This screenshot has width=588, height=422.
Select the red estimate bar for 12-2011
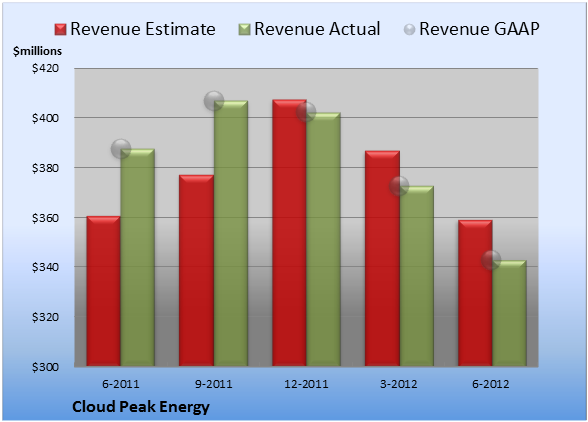coord(290,233)
